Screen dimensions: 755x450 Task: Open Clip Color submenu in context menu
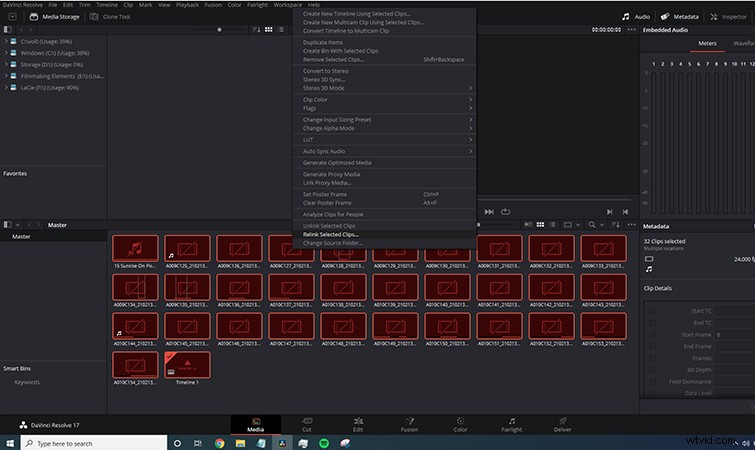[x=384, y=100]
